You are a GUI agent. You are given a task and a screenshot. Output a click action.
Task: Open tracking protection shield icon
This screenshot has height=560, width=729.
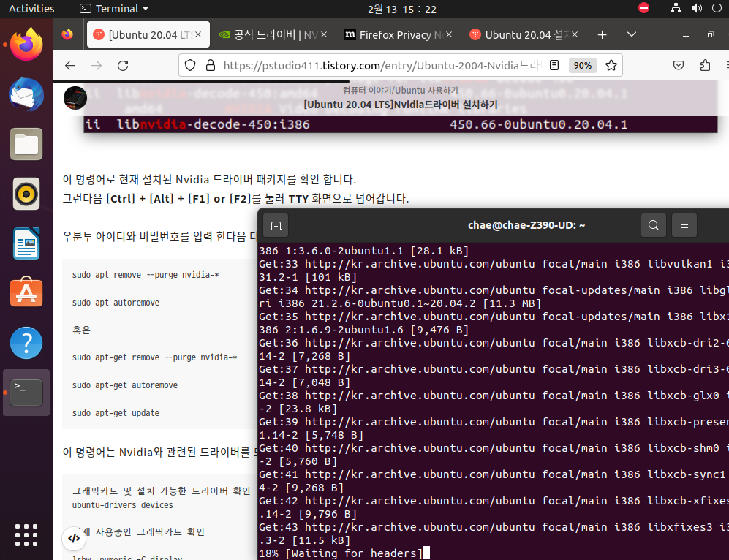(190, 66)
